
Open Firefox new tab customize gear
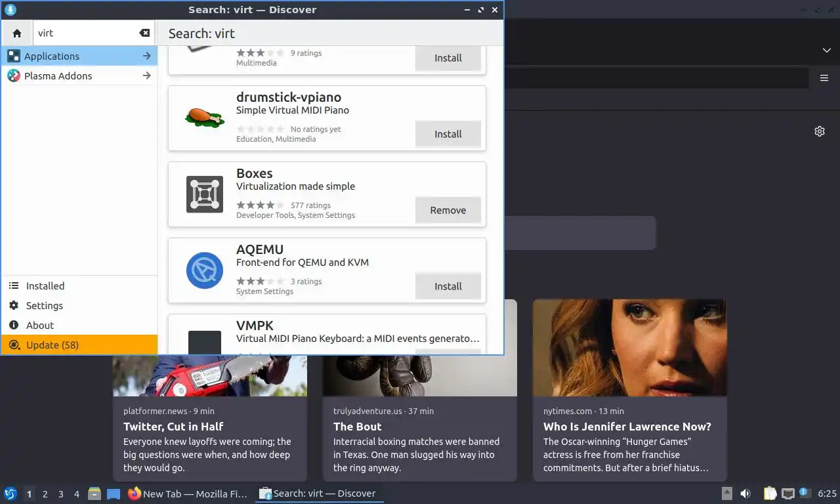(x=820, y=131)
